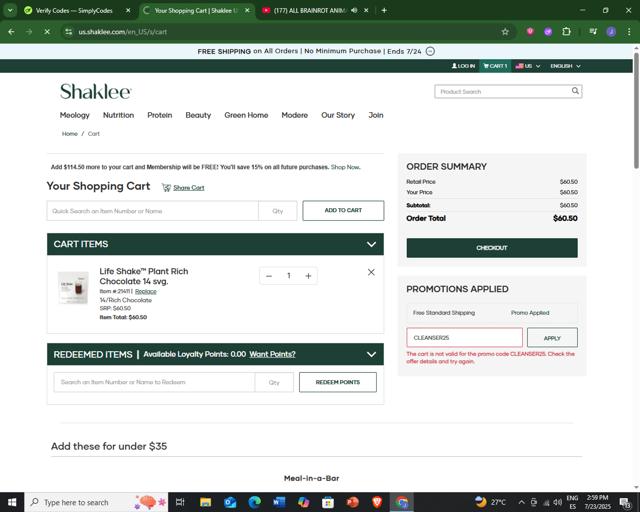Click the product search magnifier icon
Image resolution: width=640 pixels, height=512 pixels.
[x=575, y=91]
